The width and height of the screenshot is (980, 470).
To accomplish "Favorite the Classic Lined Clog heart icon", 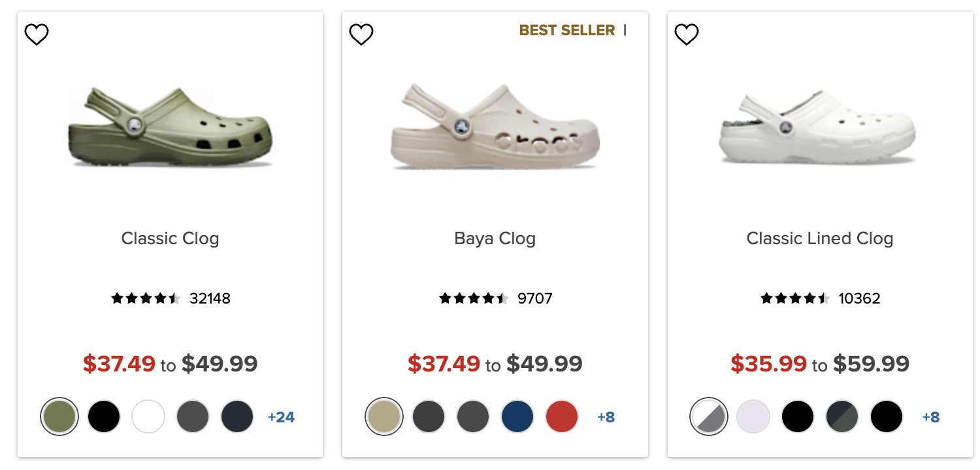I will [x=687, y=34].
